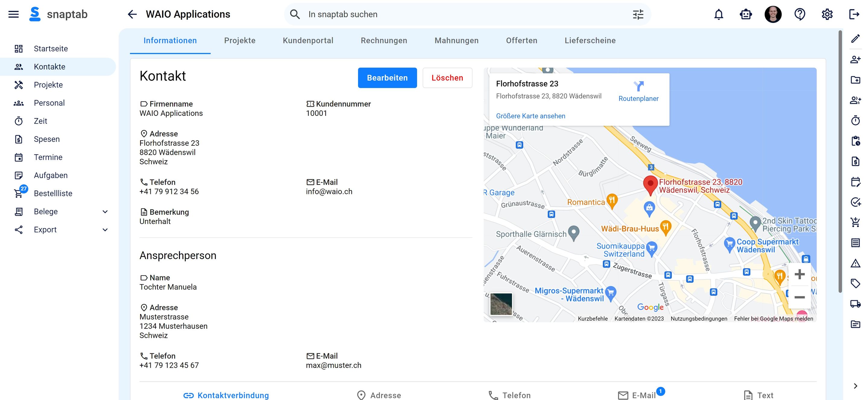Switch to the Kundenportal tab
This screenshot has width=868, height=400.
pyautogui.click(x=308, y=40)
